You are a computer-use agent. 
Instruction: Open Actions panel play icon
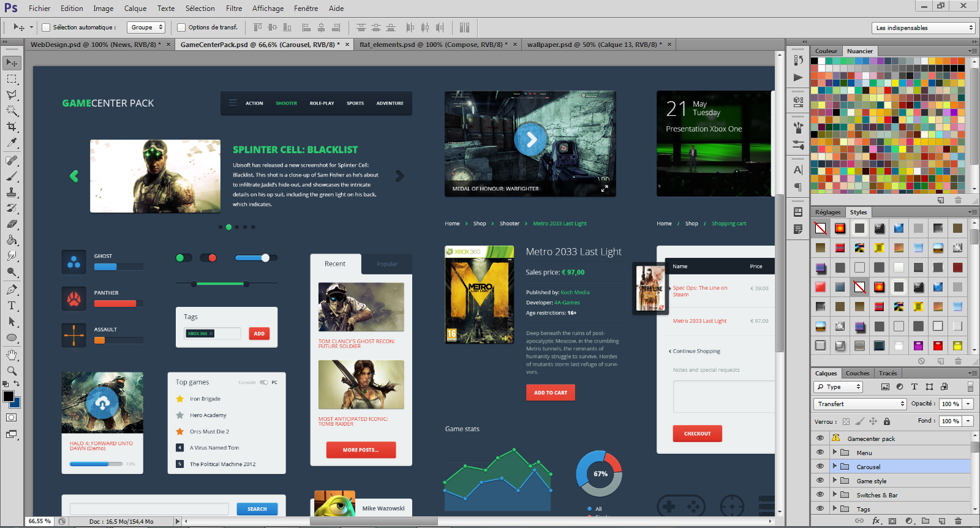pyautogui.click(x=798, y=77)
